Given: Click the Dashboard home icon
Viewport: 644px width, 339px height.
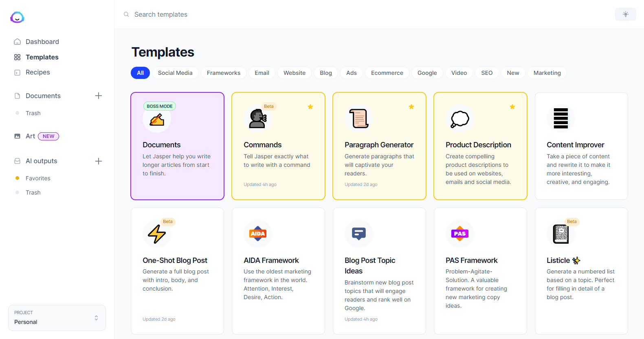Looking at the screenshot, I should (x=17, y=42).
